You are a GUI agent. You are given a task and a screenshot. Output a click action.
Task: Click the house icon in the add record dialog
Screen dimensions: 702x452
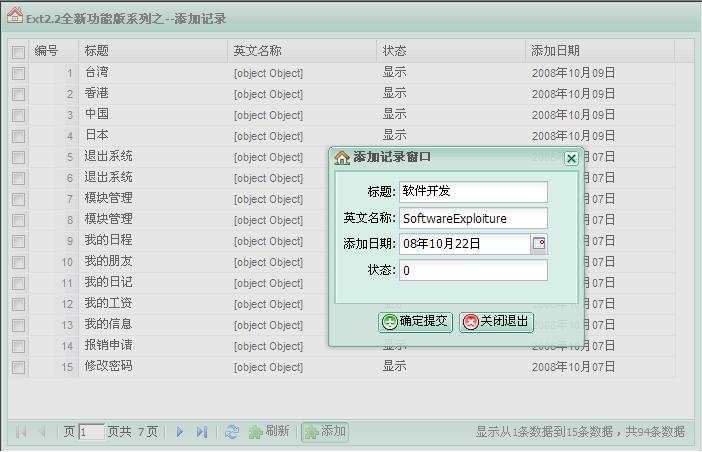tap(342, 158)
